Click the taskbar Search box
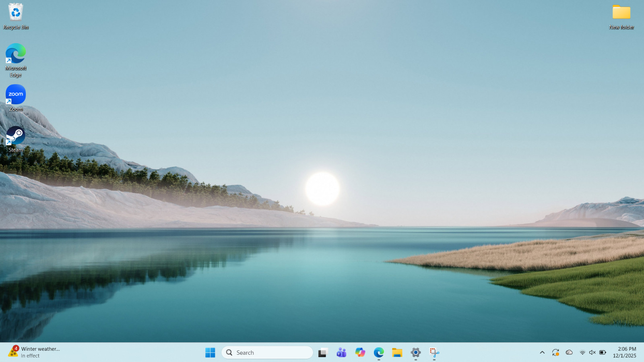The image size is (644, 362). coord(267,353)
